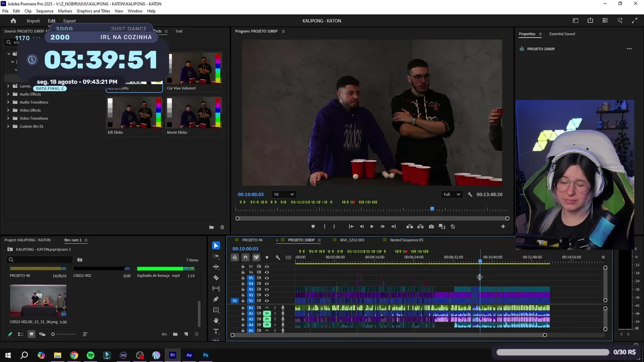
Task: Select the Razor tool
Action: point(216,278)
